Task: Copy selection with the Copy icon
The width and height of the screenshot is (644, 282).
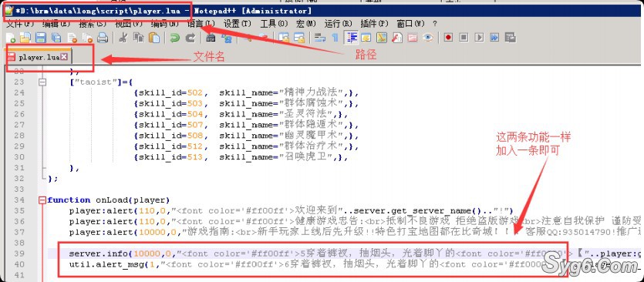Action: pos(139,38)
